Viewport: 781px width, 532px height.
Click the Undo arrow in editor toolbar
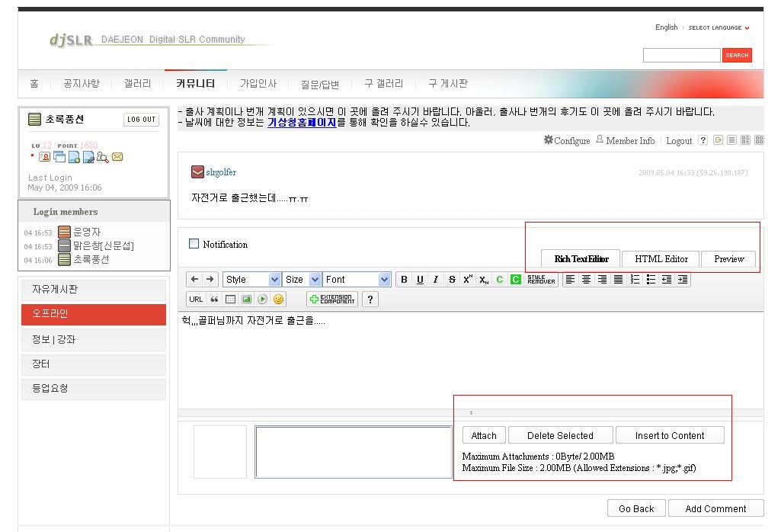pos(194,280)
